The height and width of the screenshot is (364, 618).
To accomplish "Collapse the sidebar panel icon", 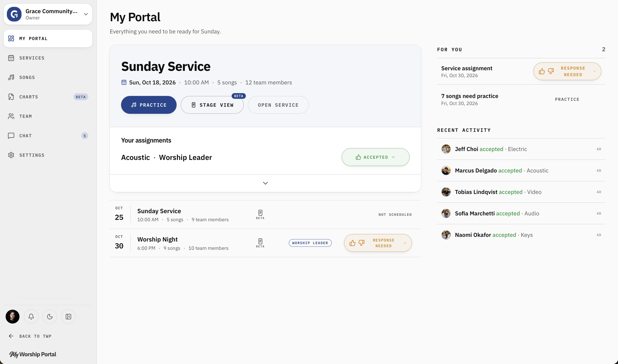I will coord(68,316).
